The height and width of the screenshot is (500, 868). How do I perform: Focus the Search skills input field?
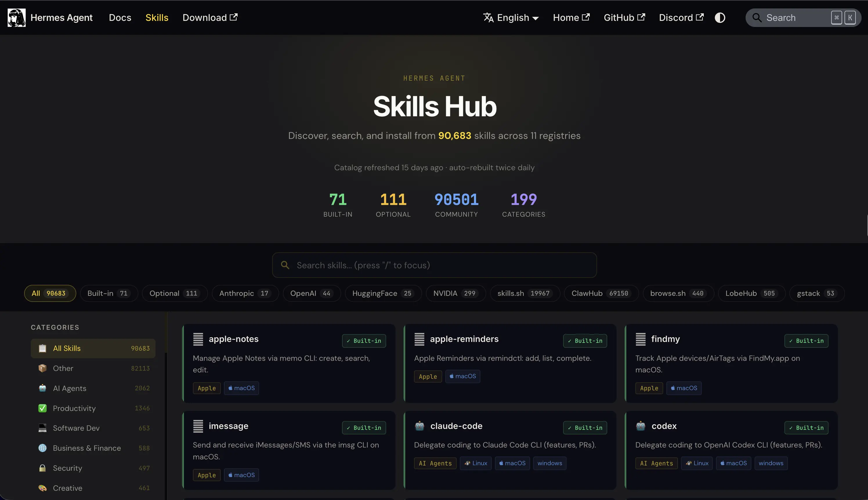coord(434,265)
